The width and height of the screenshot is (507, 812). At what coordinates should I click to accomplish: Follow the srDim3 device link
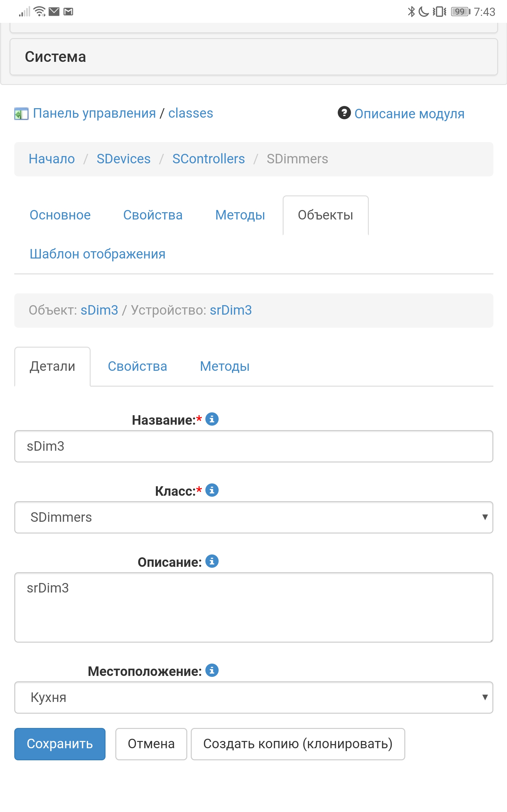231,310
